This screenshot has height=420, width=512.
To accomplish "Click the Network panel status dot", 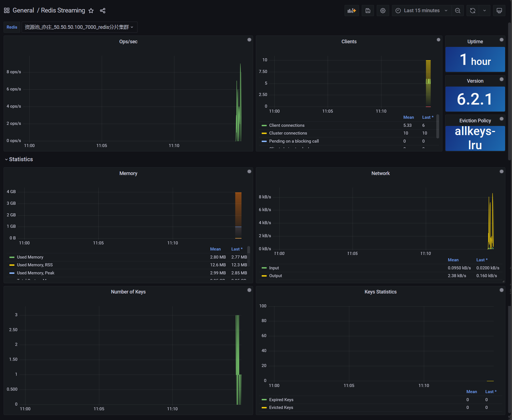I will pyautogui.click(x=501, y=171).
